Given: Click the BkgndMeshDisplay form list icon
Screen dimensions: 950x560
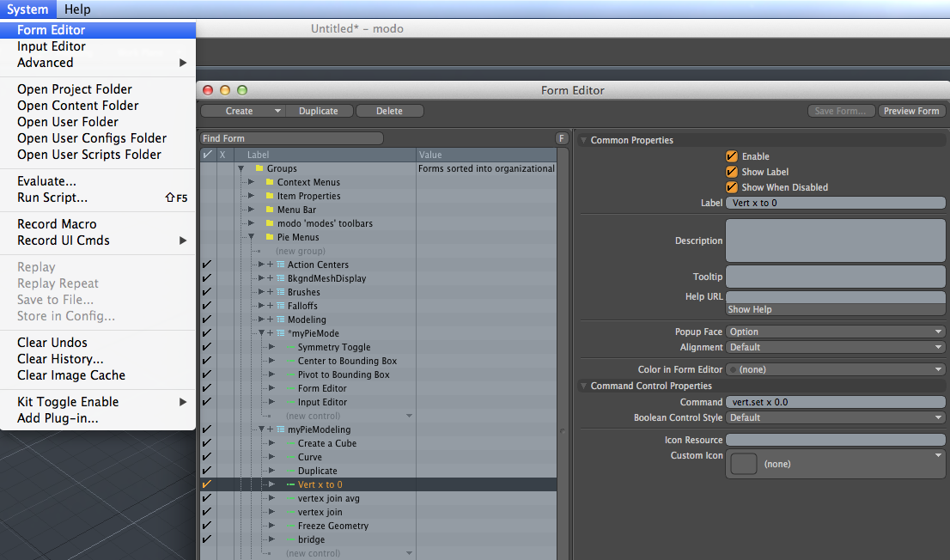Looking at the screenshot, I should [281, 279].
